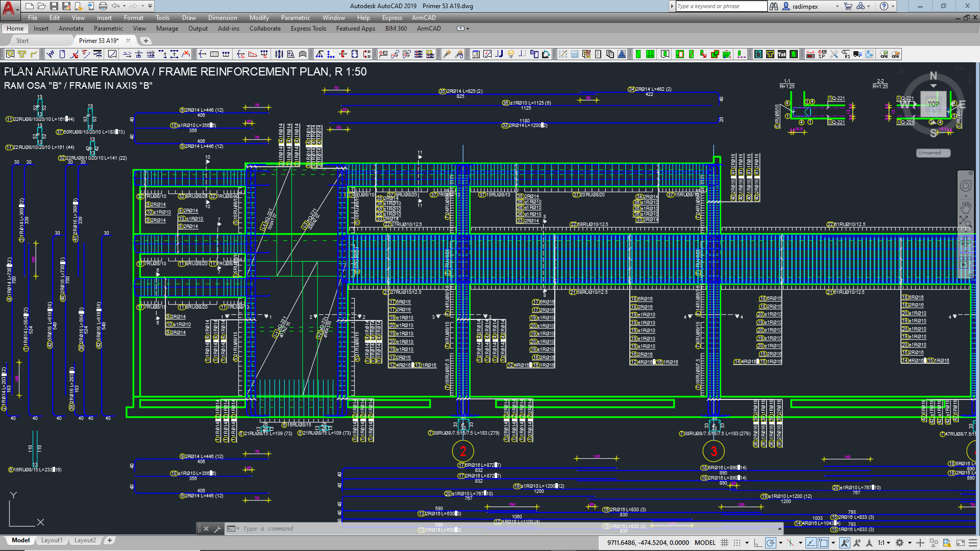
Task: Switch to the Annotate ribbon tab
Action: click(x=71, y=29)
